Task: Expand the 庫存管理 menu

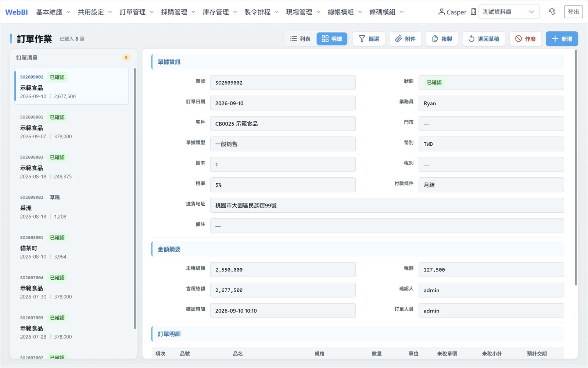Action: point(220,12)
